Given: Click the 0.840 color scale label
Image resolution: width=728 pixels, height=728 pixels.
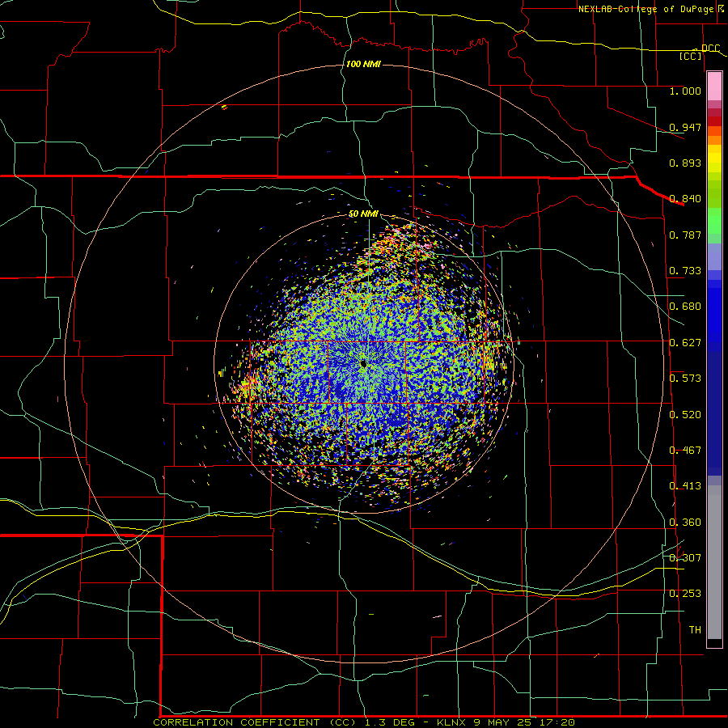Looking at the screenshot, I should click(685, 199).
